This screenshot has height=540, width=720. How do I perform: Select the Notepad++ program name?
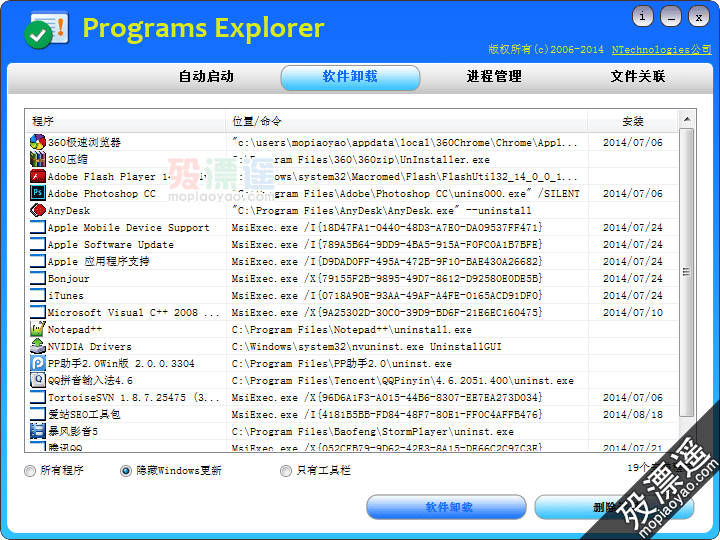(75, 330)
